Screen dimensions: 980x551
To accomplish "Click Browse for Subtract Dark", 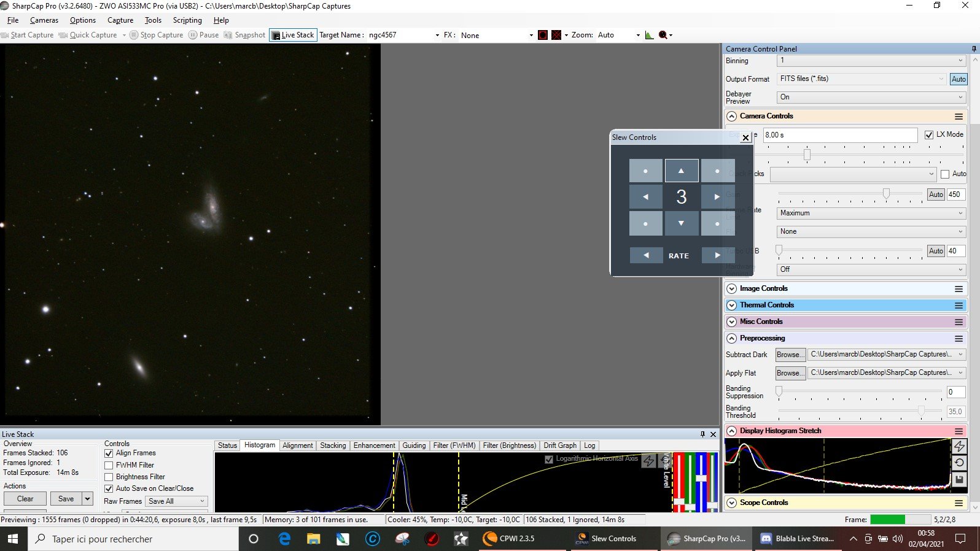I will pos(790,355).
